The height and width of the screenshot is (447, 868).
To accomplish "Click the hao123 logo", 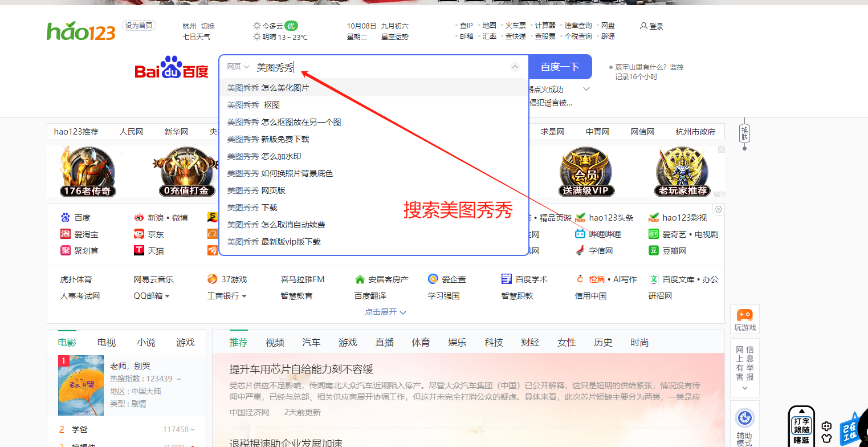I will click(x=81, y=31).
